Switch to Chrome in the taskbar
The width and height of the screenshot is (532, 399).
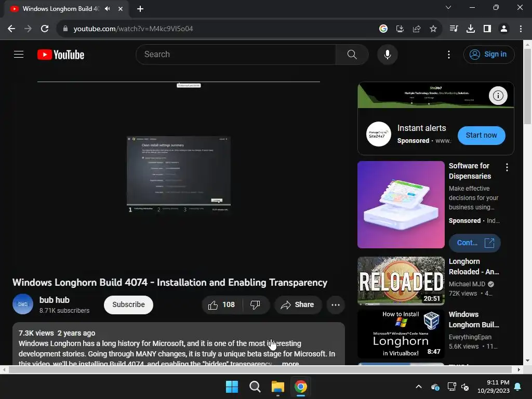pyautogui.click(x=300, y=387)
